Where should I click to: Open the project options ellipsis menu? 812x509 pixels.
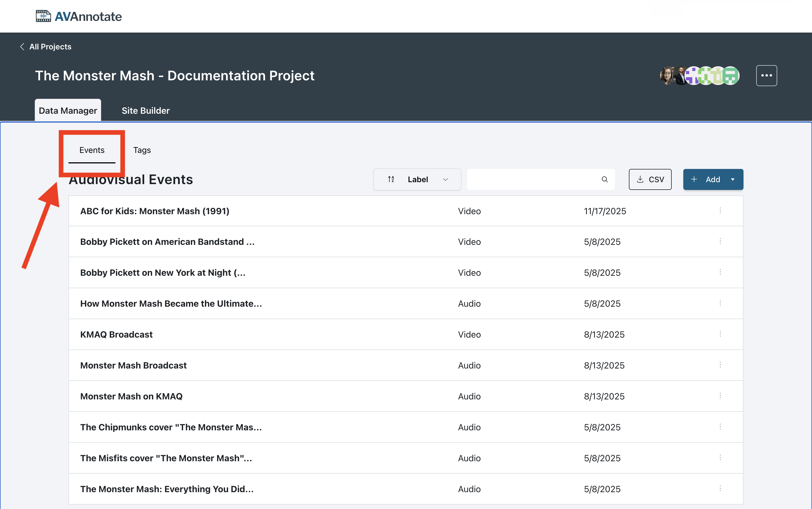(766, 75)
